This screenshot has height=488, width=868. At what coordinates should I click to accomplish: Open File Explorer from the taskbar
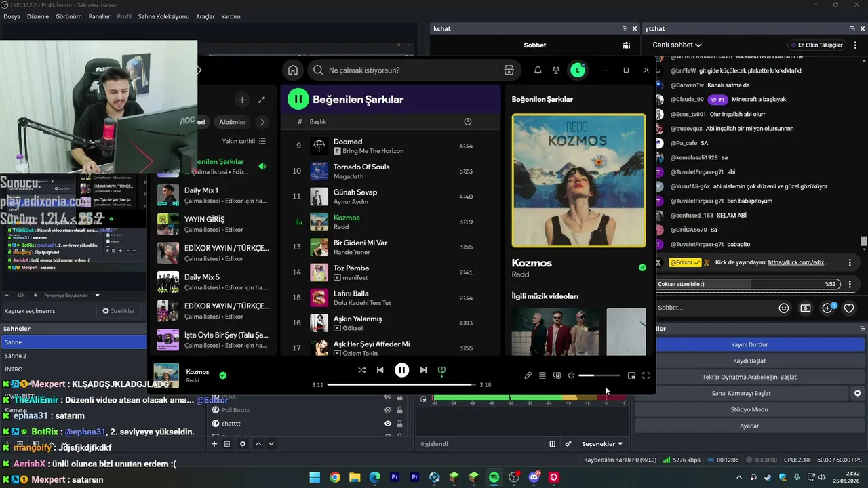coord(355,477)
